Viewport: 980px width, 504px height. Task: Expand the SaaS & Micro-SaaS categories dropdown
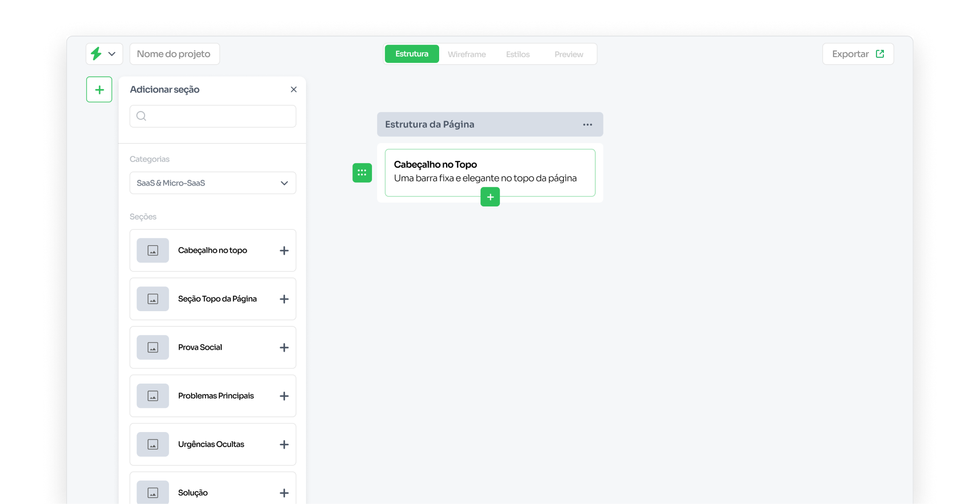[x=213, y=183]
